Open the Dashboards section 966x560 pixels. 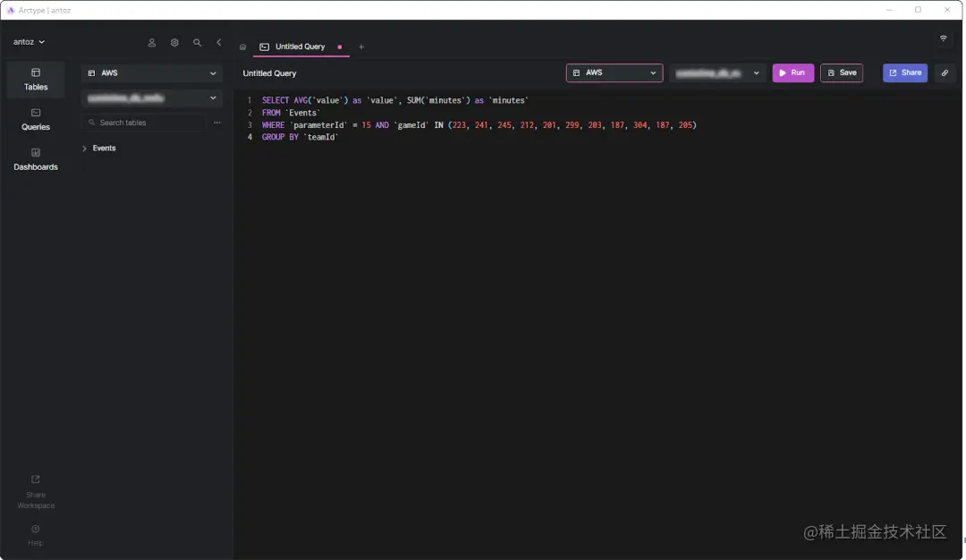[36, 159]
